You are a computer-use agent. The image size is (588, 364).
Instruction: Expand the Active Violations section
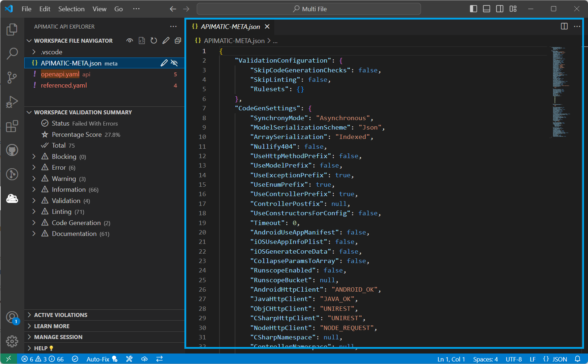click(x=104, y=315)
